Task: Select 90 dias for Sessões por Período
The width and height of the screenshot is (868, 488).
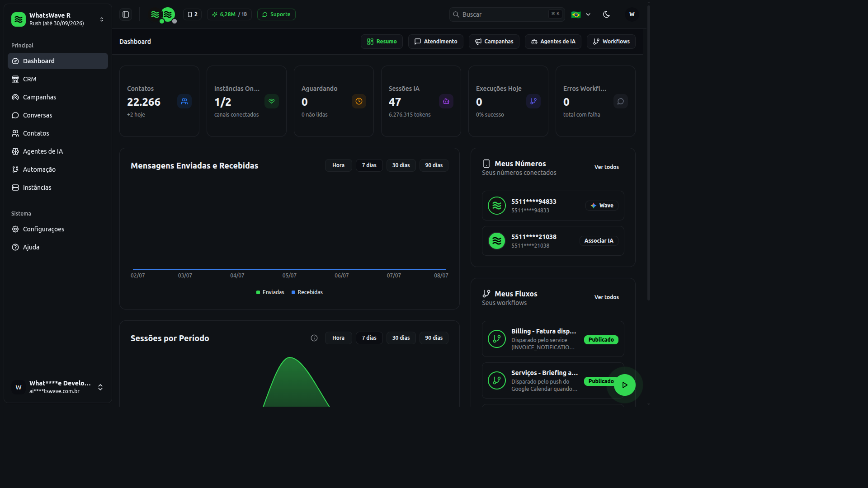Action: click(434, 338)
